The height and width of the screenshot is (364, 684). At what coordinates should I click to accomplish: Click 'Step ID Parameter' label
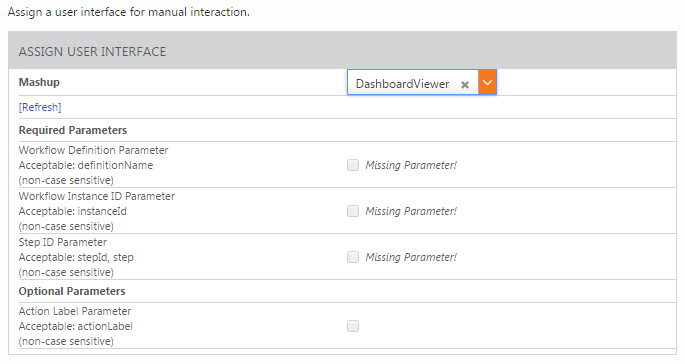tap(62, 242)
